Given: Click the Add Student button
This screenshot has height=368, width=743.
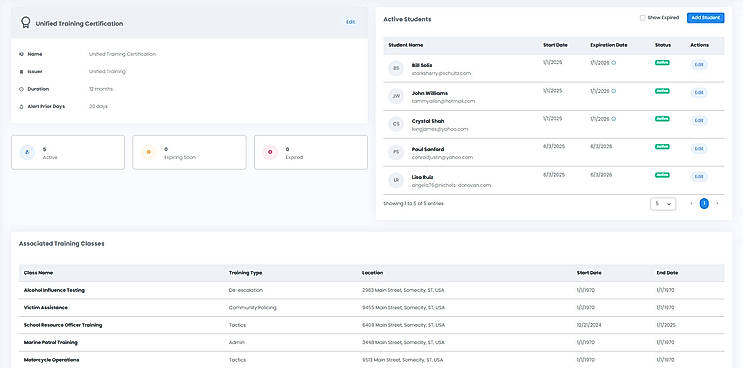Looking at the screenshot, I should coord(706,18).
